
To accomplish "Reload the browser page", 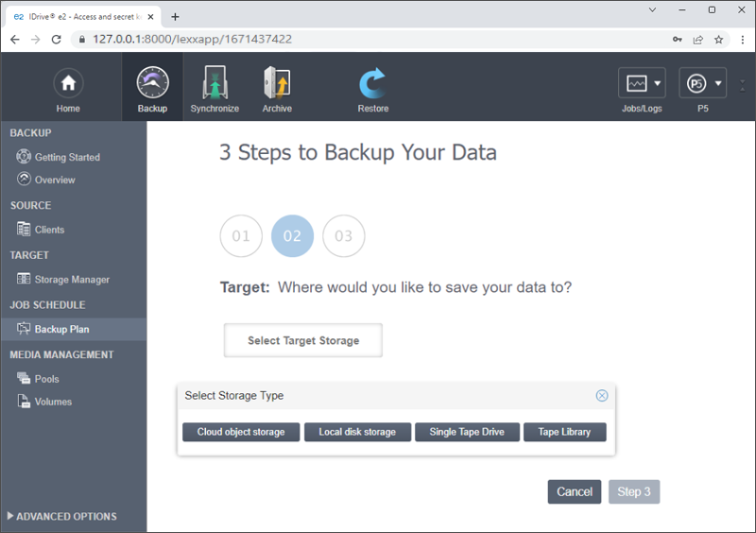I will click(57, 40).
